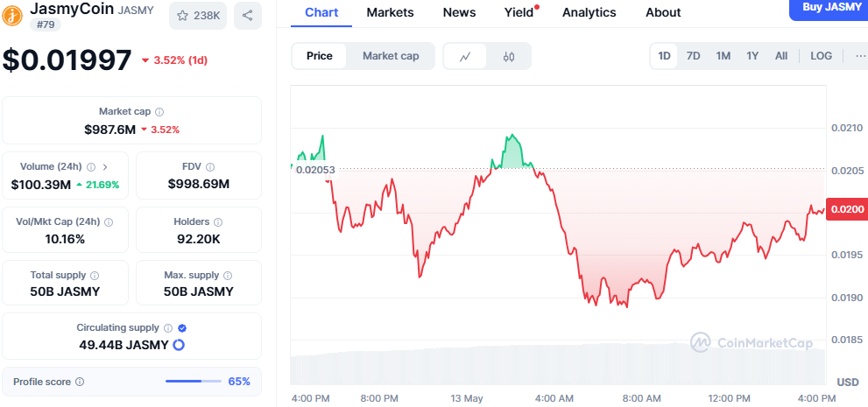Add JasmyCoin to watchlist star
The width and height of the screenshot is (868, 407).
pyautogui.click(x=183, y=15)
